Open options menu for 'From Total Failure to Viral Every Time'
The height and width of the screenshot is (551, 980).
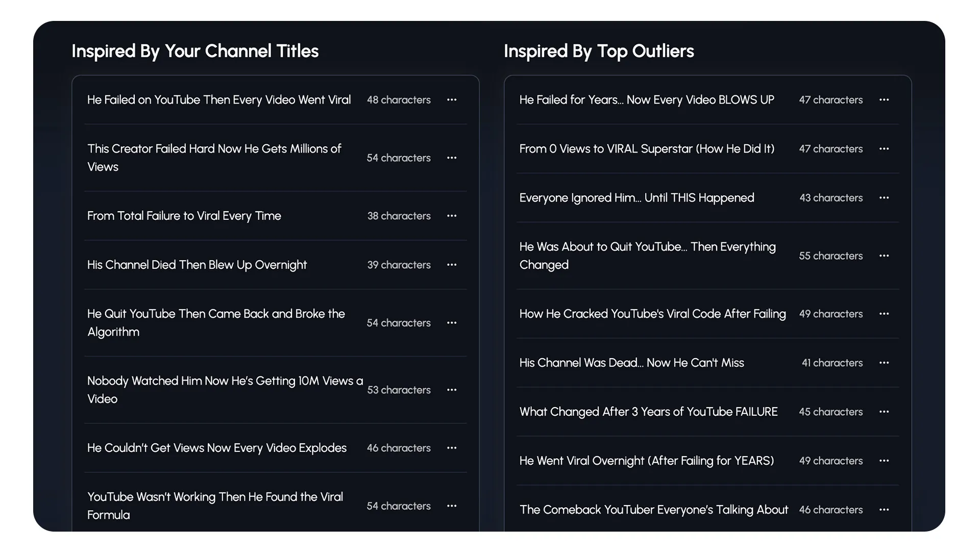coord(452,216)
